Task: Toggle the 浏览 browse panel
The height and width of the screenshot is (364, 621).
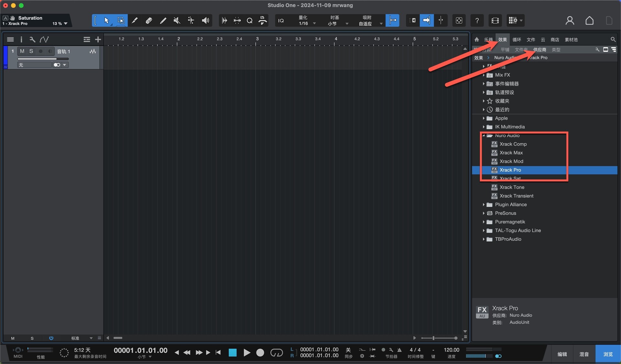Action: (608, 354)
